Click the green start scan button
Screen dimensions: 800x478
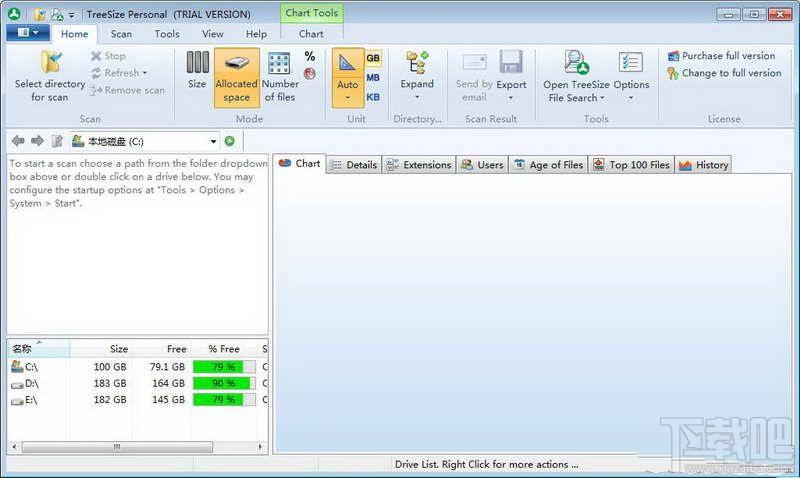(230, 141)
